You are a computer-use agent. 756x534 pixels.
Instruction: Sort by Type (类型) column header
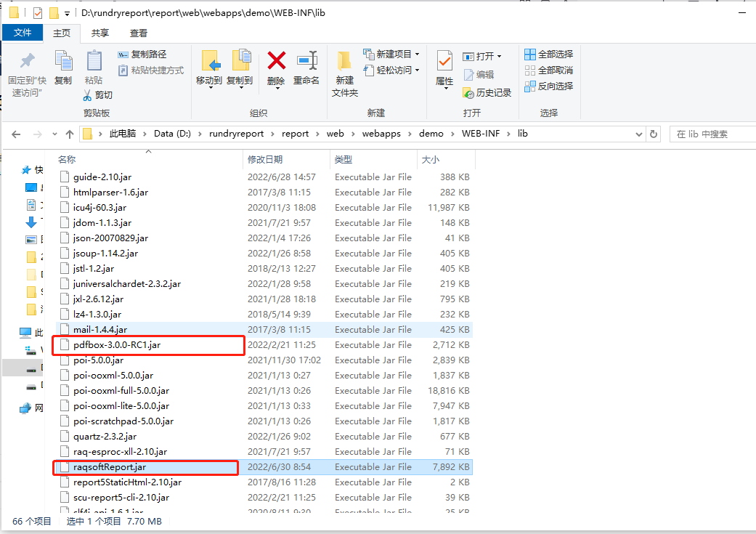tap(374, 160)
